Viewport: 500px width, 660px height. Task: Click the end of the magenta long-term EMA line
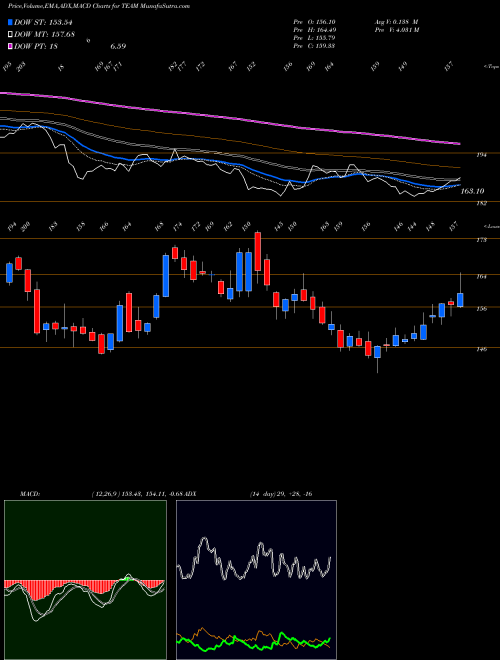pyautogui.click(x=459, y=144)
